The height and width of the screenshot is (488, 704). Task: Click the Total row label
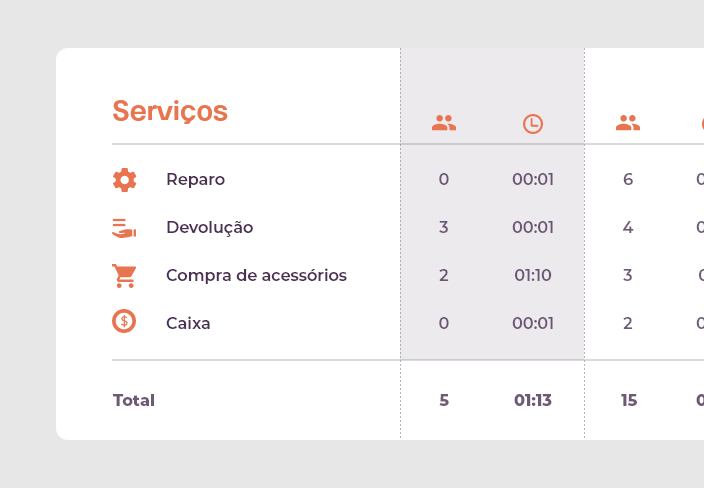click(x=134, y=400)
